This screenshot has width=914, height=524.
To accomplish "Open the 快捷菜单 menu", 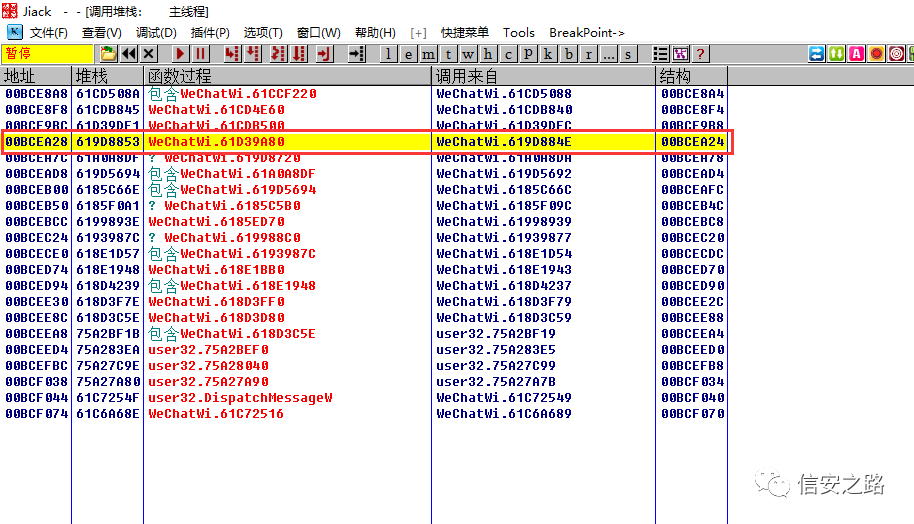I will pos(465,33).
